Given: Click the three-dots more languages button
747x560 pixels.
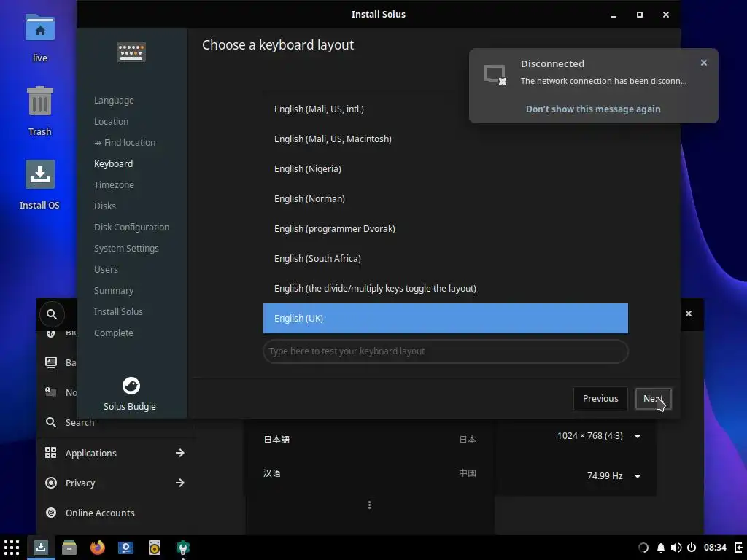Looking at the screenshot, I should [369, 505].
